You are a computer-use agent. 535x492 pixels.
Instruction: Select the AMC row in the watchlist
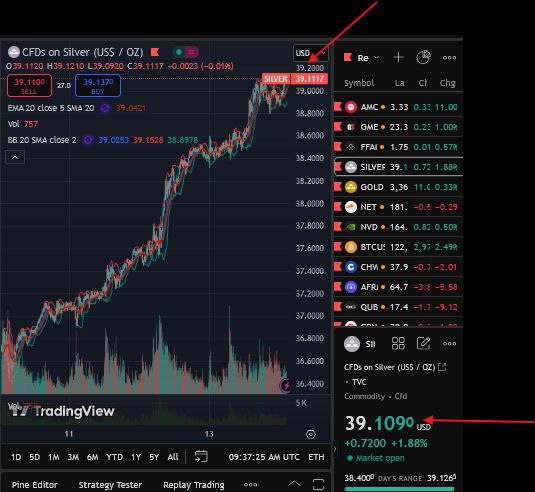coord(398,107)
